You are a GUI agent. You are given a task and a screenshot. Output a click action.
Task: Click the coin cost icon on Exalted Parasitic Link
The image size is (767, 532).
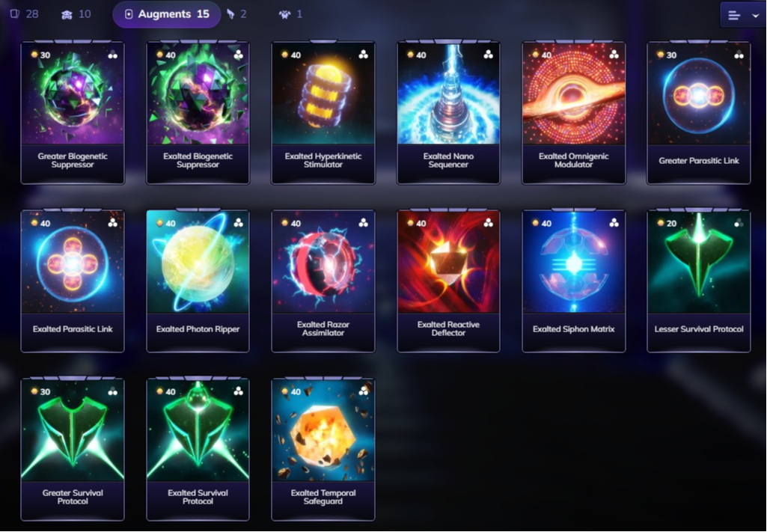(34, 223)
